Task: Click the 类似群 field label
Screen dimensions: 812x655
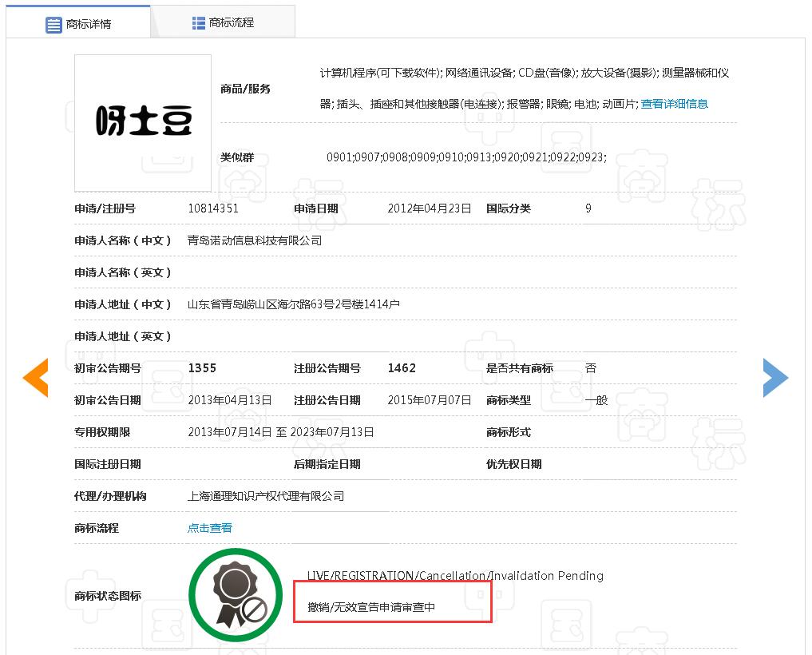Action: point(237,157)
